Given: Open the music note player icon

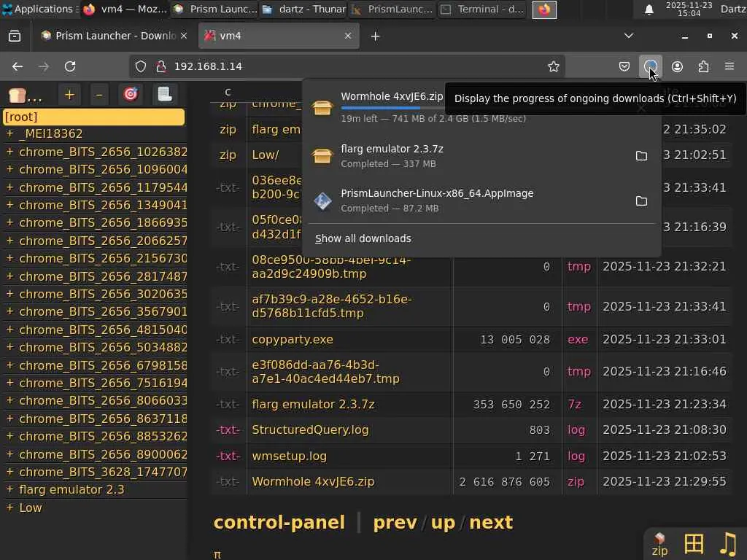Looking at the screenshot, I should click(x=728, y=544).
